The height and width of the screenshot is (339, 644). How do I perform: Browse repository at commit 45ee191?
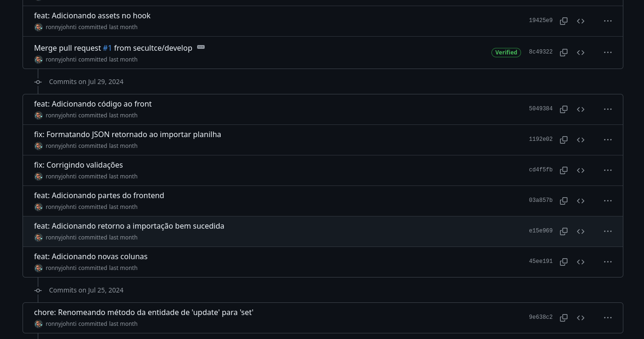pyautogui.click(x=581, y=262)
